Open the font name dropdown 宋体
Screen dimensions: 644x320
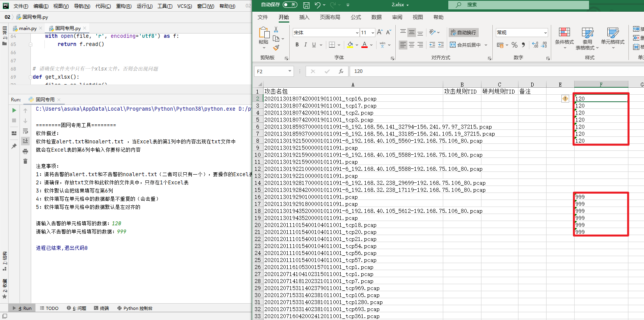pos(357,33)
